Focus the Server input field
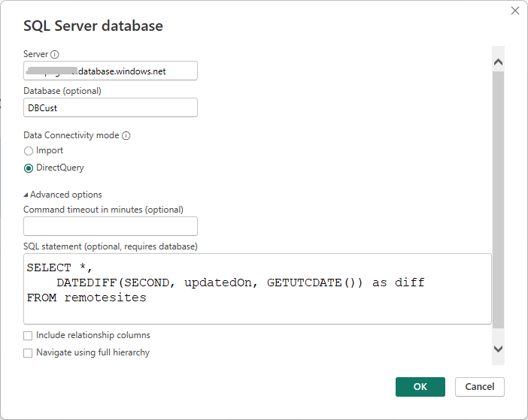528x420 pixels. click(111, 71)
